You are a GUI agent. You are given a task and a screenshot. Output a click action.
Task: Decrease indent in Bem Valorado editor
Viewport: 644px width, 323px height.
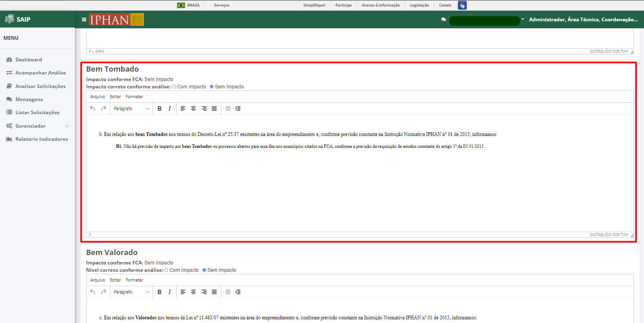[228, 292]
